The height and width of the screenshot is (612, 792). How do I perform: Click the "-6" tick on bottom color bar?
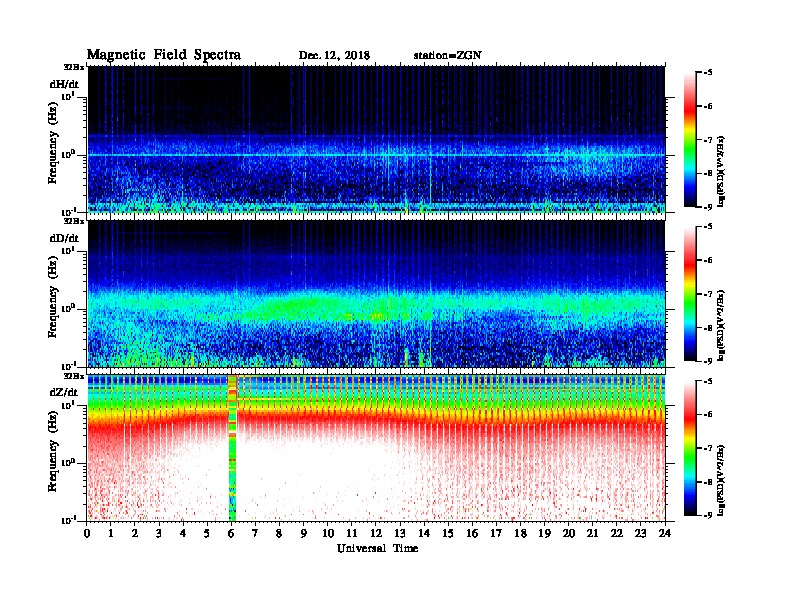tap(707, 414)
